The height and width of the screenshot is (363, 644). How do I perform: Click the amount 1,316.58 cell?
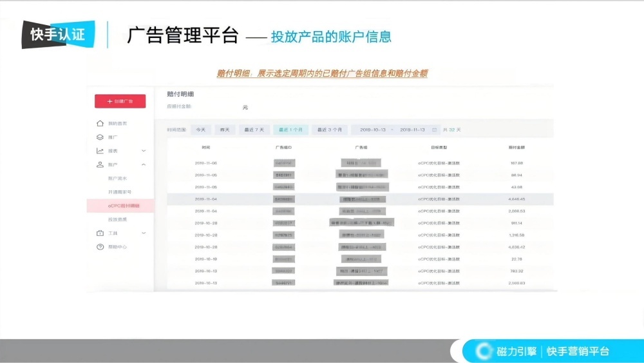(516, 235)
